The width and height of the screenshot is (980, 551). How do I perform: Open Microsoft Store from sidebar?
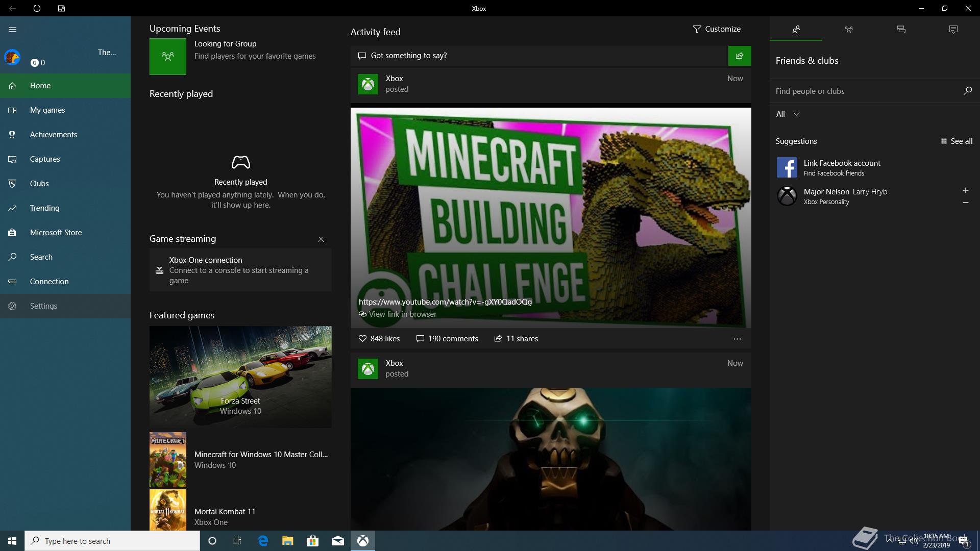point(65,233)
